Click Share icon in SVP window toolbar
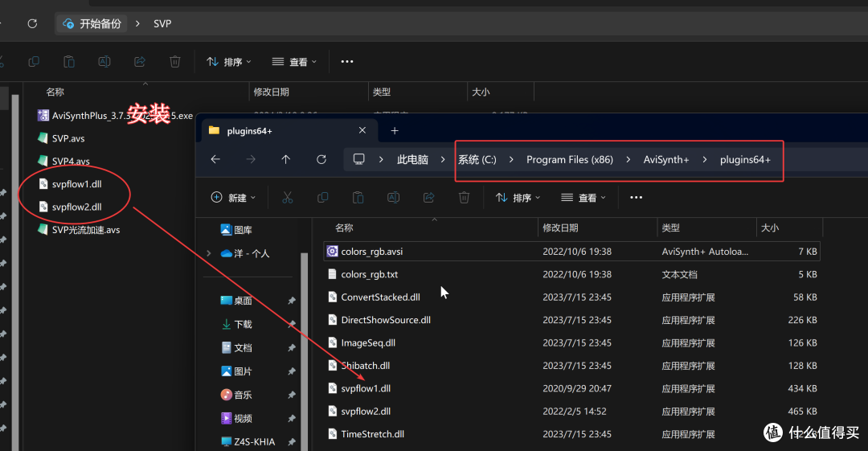 pyautogui.click(x=140, y=61)
